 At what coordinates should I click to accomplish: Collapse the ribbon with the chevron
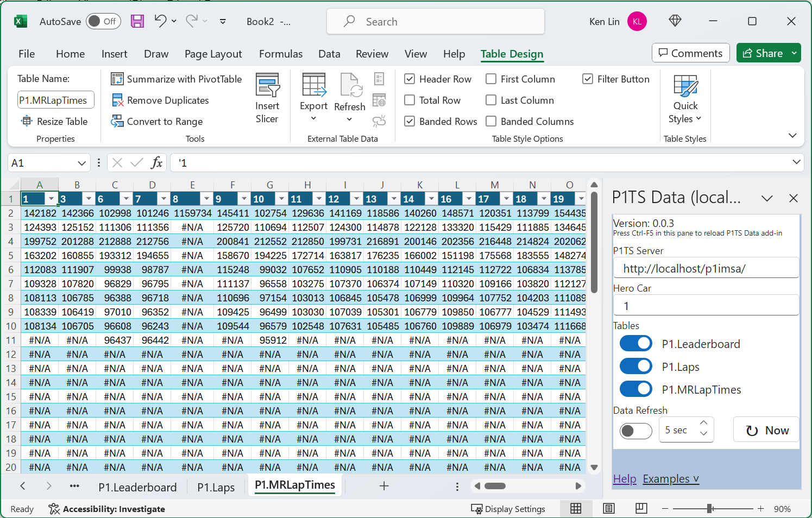pyautogui.click(x=792, y=135)
